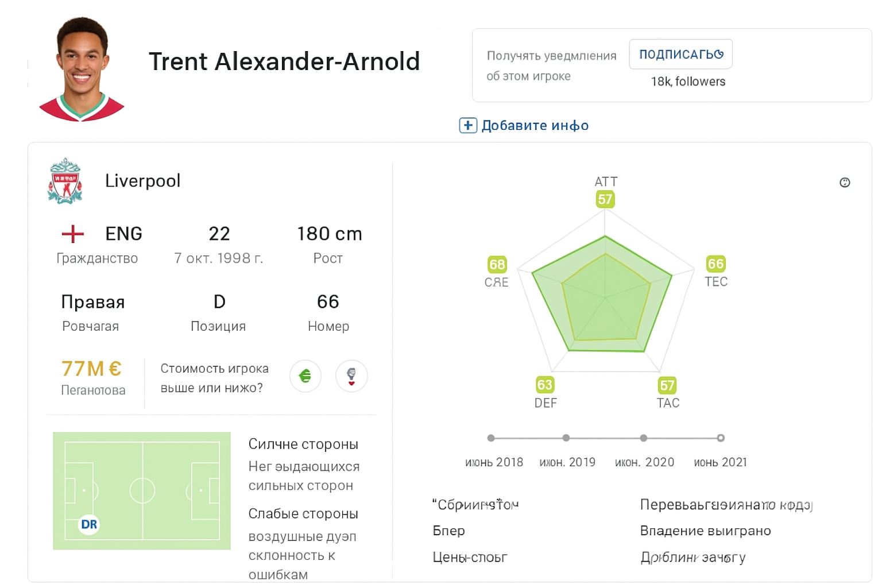This screenshot has height=588, width=882.
Task: Open the Добавите инфо link
Action: coord(535,125)
